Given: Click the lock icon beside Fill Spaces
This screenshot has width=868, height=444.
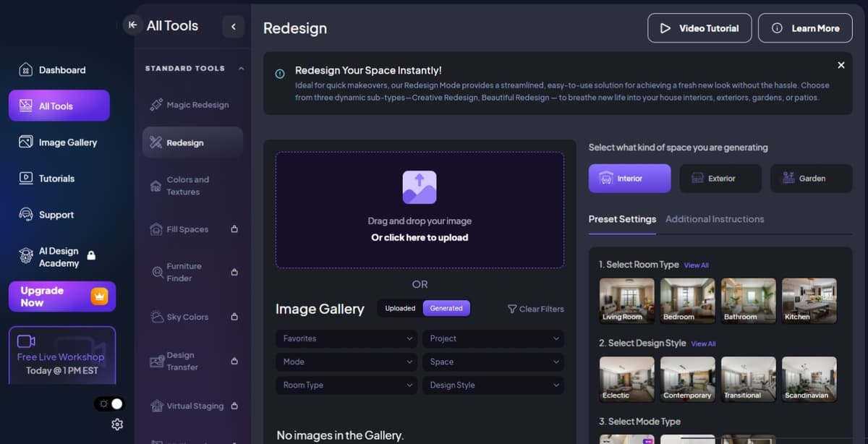Looking at the screenshot, I should 234,229.
